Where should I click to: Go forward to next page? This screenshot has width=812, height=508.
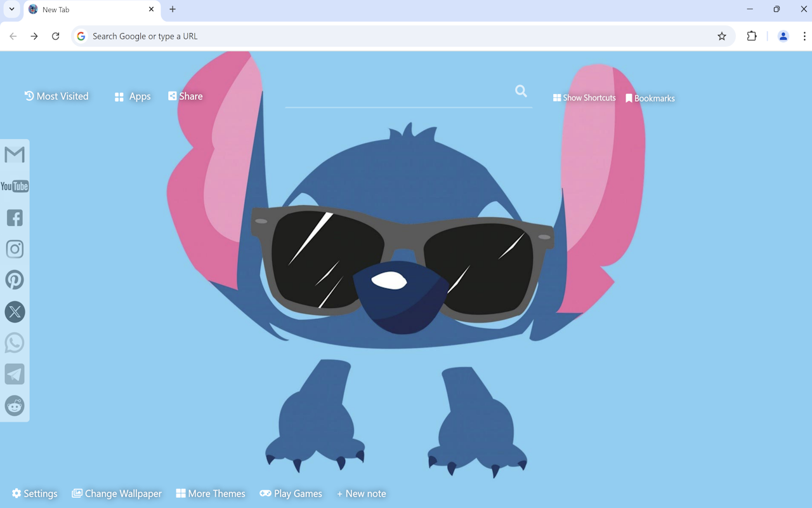pos(34,36)
